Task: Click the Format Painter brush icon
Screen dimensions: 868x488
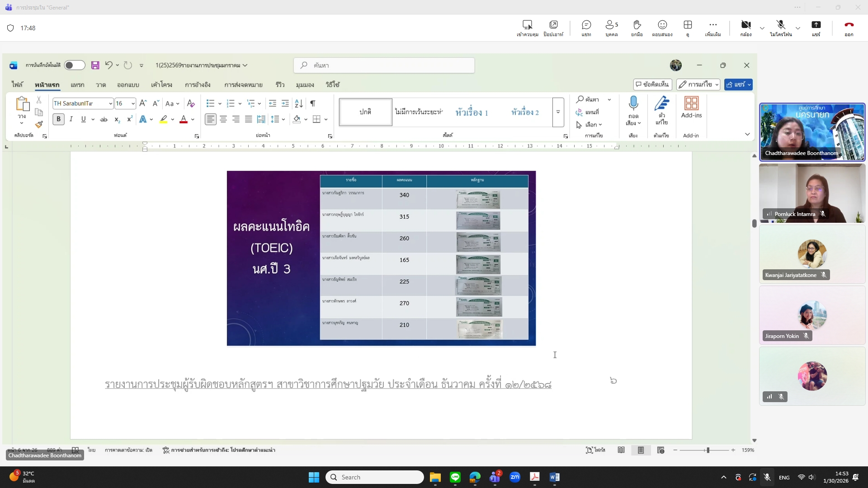Action: 39,124
